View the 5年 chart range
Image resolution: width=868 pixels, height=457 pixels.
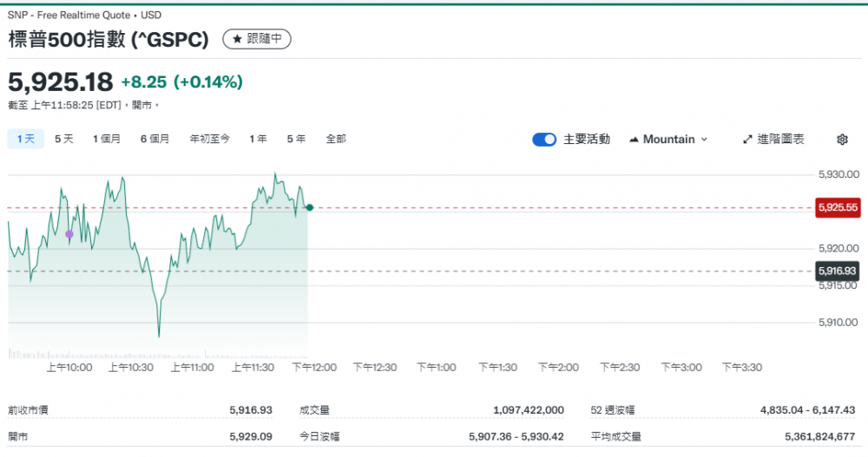pos(296,139)
